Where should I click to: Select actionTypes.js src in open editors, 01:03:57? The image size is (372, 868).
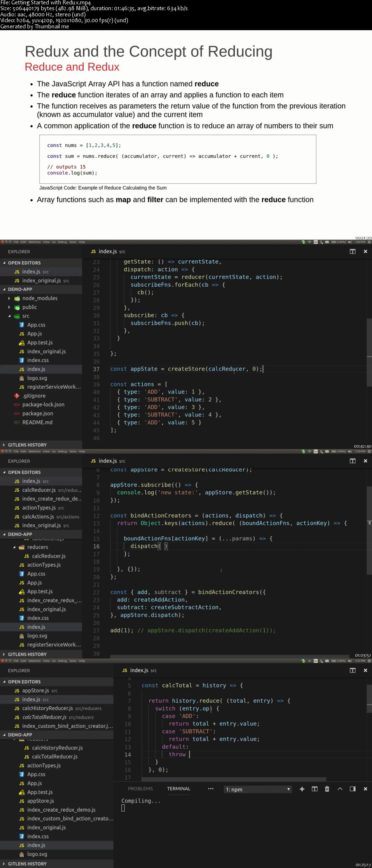click(x=41, y=508)
